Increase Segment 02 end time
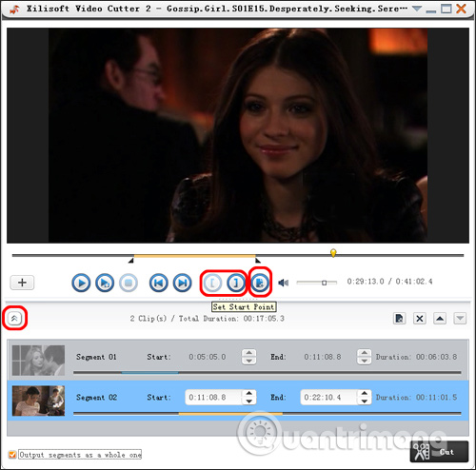 tap(365, 393)
